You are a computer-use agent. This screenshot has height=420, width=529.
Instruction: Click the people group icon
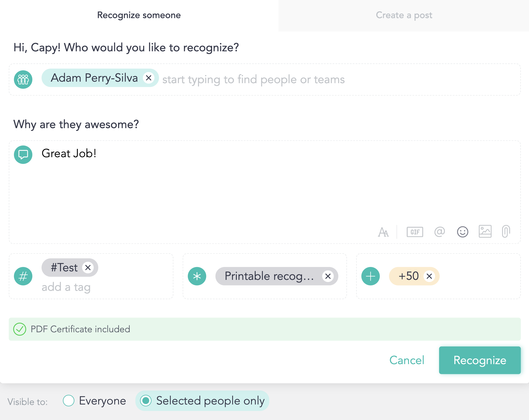point(23,79)
